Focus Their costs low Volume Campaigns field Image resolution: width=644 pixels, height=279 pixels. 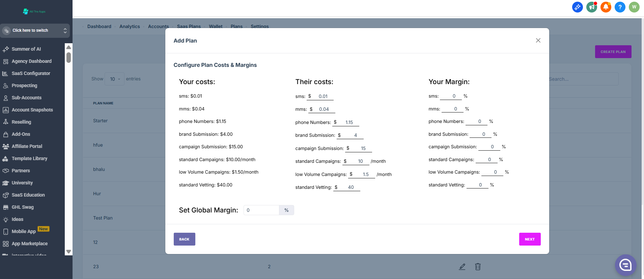point(364,175)
